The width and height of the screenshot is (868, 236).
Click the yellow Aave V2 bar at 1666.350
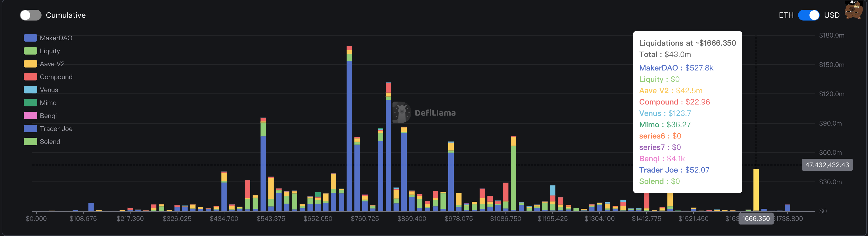pyautogui.click(x=756, y=190)
